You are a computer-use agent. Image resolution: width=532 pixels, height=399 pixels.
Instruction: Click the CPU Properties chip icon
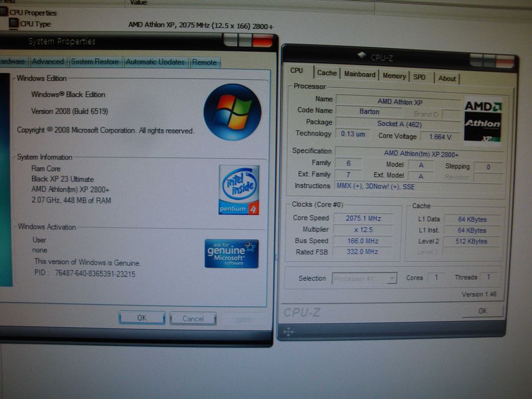click(x=4, y=12)
